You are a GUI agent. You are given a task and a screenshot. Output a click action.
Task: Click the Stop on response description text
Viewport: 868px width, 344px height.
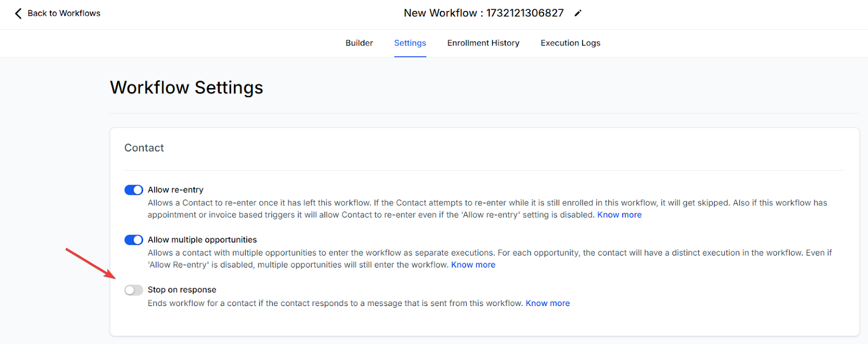(335, 303)
